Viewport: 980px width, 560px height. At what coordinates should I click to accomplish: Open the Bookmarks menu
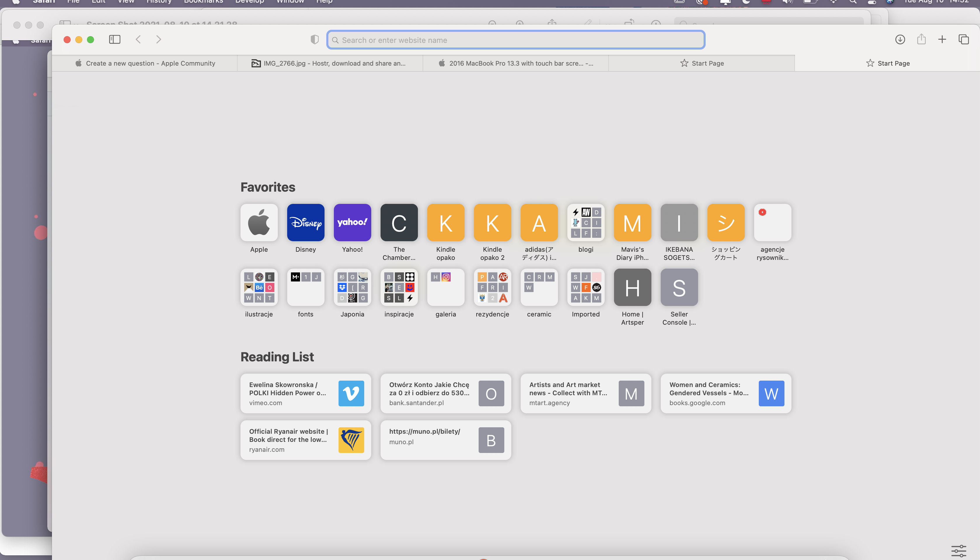203,1
